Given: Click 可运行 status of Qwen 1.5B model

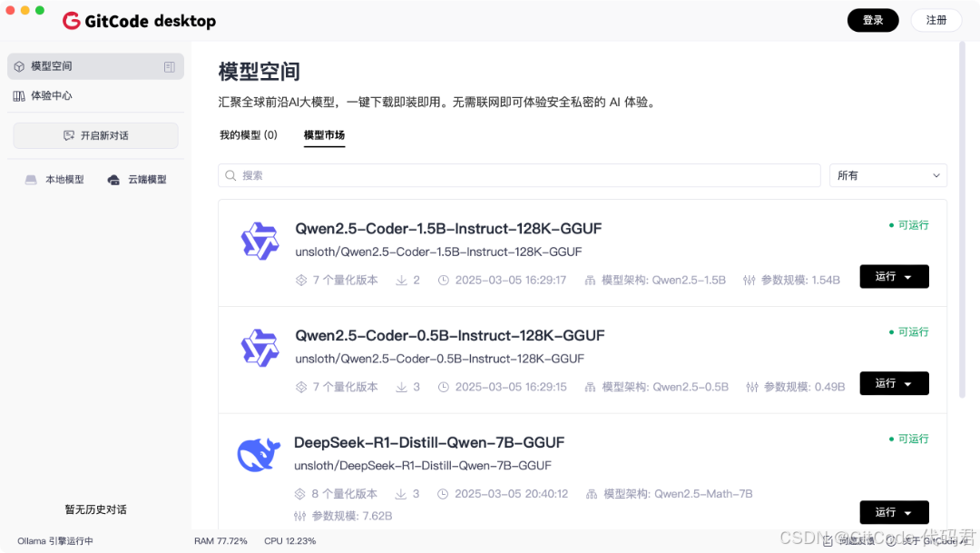Looking at the screenshot, I should click(x=908, y=225).
